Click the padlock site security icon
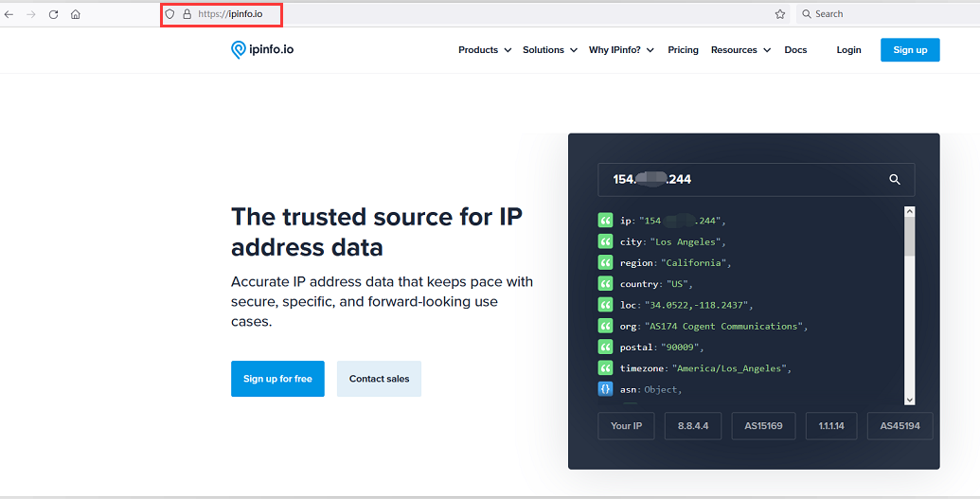 187,14
